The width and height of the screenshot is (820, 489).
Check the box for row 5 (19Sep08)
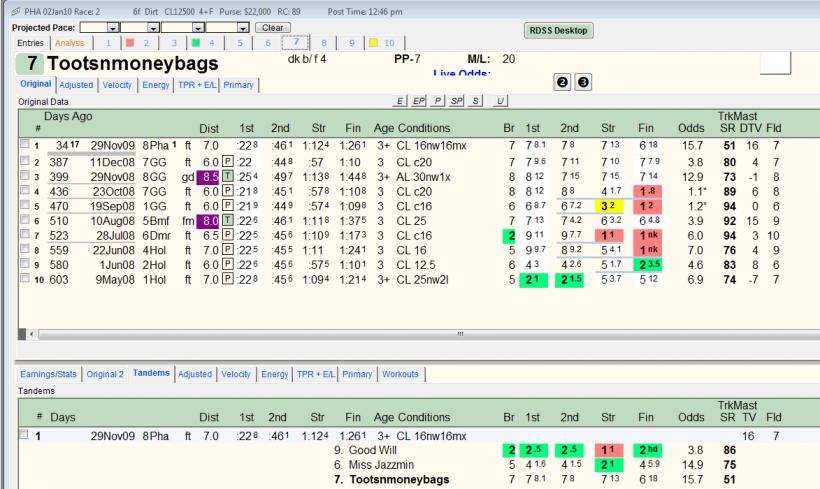(24, 204)
